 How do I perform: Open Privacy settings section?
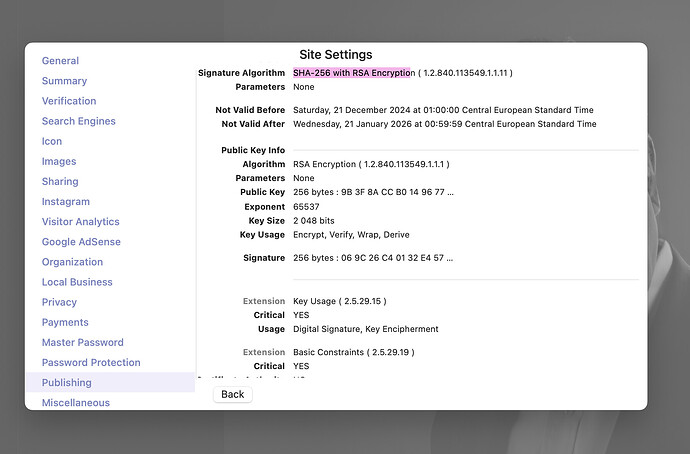(x=59, y=302)
